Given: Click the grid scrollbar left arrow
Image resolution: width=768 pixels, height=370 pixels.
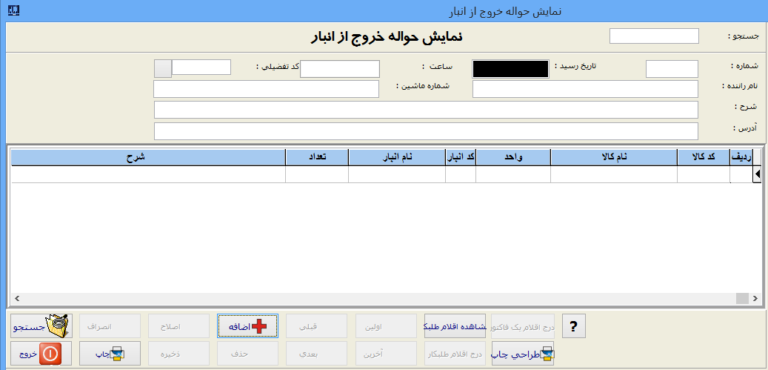Looking at the screenshot, I should (x=17, y=298).
